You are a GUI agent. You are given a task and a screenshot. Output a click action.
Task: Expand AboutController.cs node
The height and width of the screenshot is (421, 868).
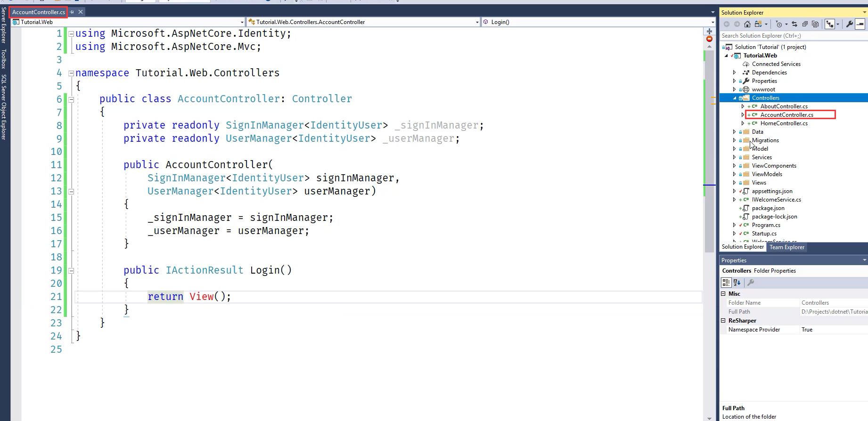pyautogui.click(x=743, y=106)
